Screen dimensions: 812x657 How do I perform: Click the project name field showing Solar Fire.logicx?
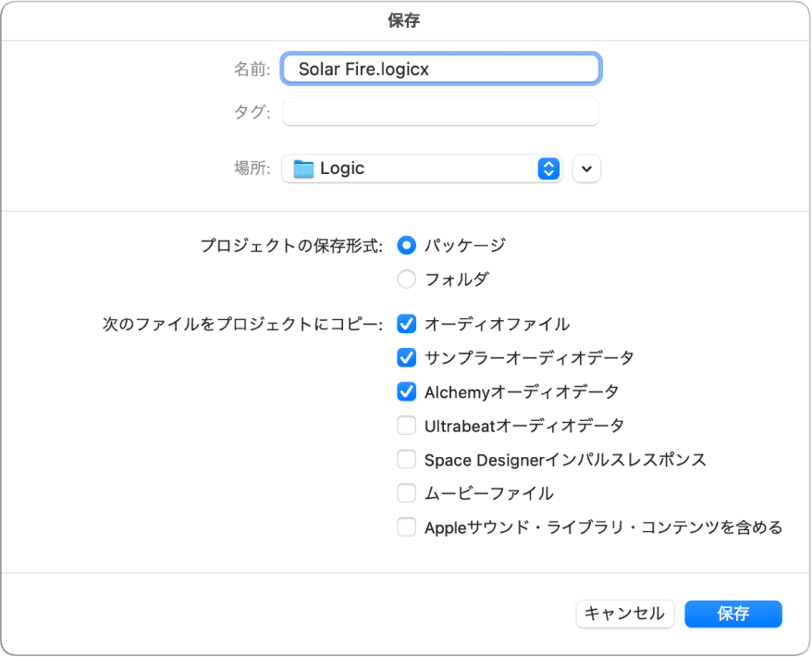[440, 68]
